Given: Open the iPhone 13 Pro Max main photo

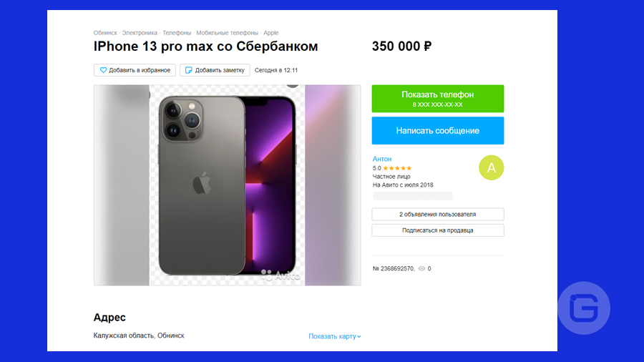Looking at the screenshot, I should pos(227,185).
